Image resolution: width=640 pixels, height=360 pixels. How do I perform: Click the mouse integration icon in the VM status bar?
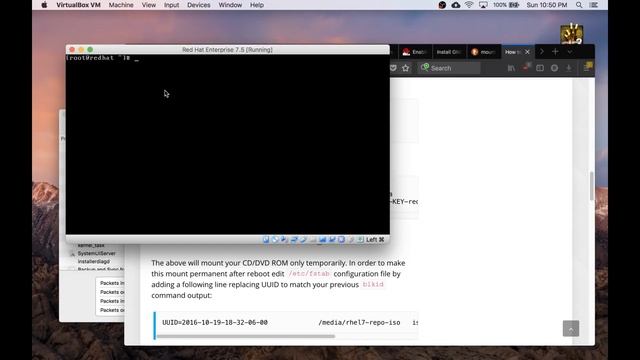tap(351, 240)
